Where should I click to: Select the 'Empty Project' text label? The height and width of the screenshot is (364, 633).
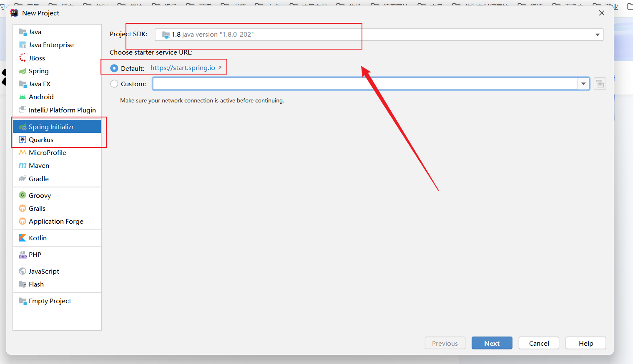tap(50, 301)
